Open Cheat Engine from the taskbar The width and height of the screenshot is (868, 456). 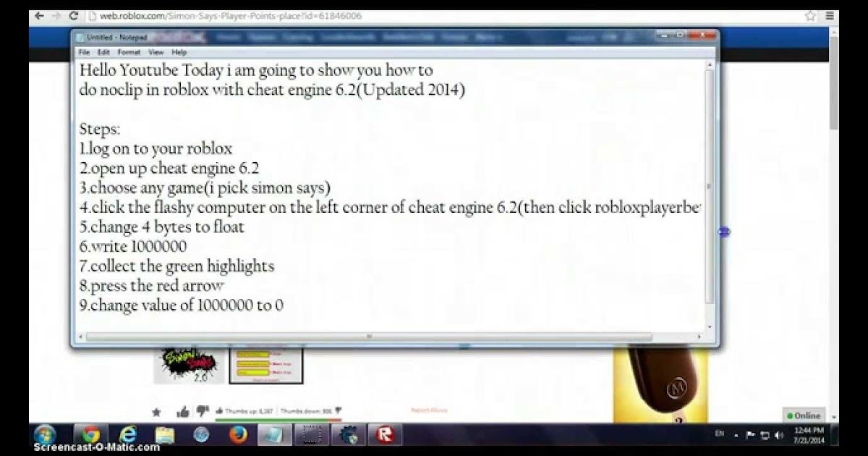[349, 434]
